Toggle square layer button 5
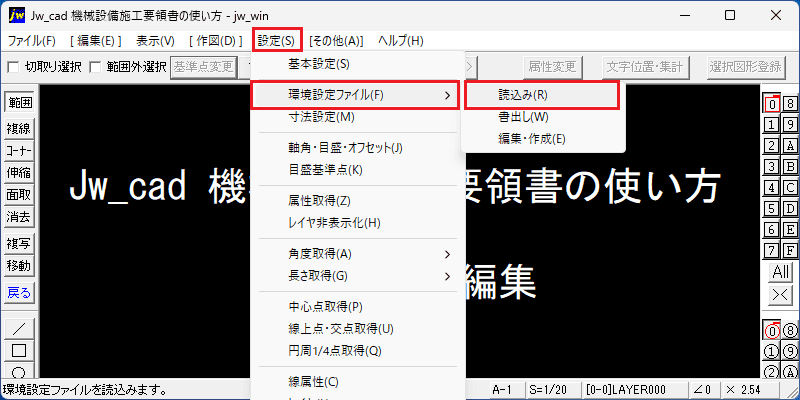The height and width of the screenshot is (400, 800). 772,208
